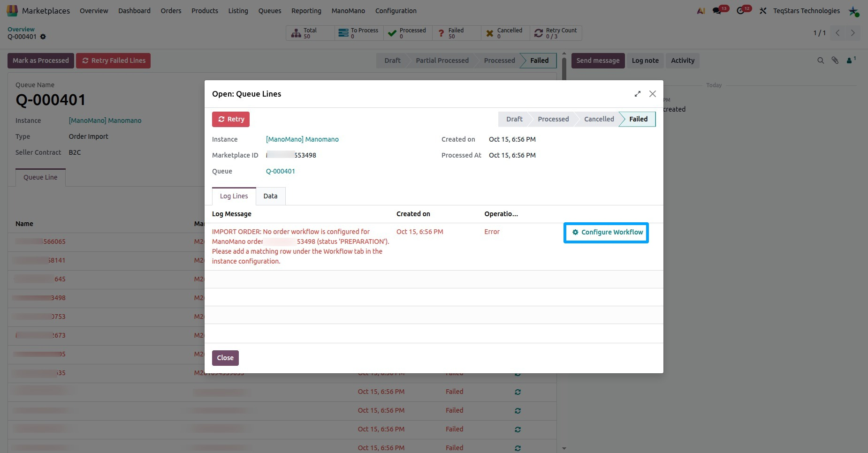Image resolution: width=868 pixels, height=453 pixels.
Task: Switch to the Data tab in dialog
Action: (x=270, y=196)
